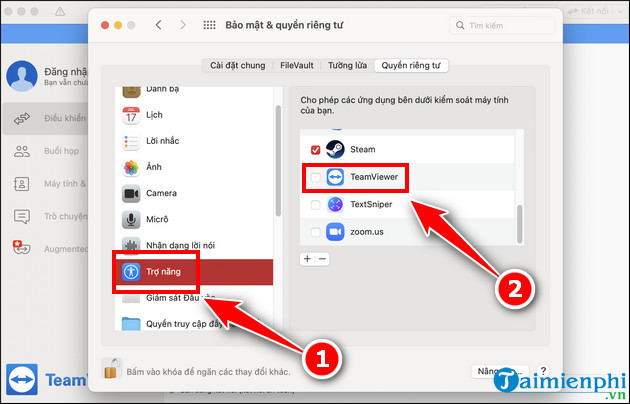Uncheck the Steam checkbox
This screenshot has height=404, width=630.
315,150
